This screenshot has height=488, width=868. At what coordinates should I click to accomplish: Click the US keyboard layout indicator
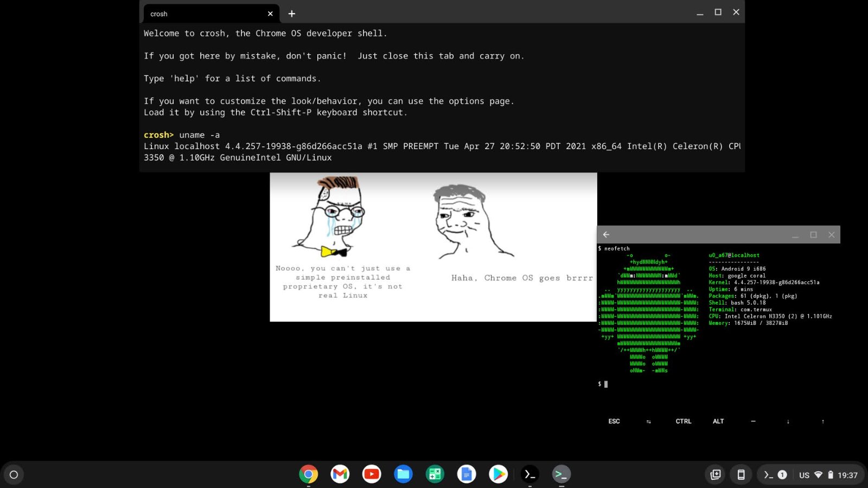[x=804, y=476]
